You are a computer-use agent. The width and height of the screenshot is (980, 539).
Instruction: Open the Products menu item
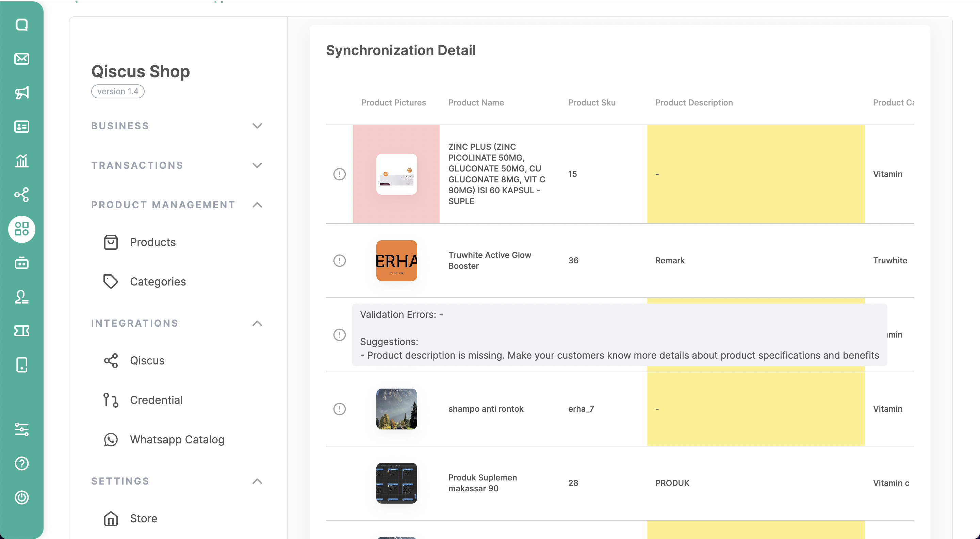(152, 242)
